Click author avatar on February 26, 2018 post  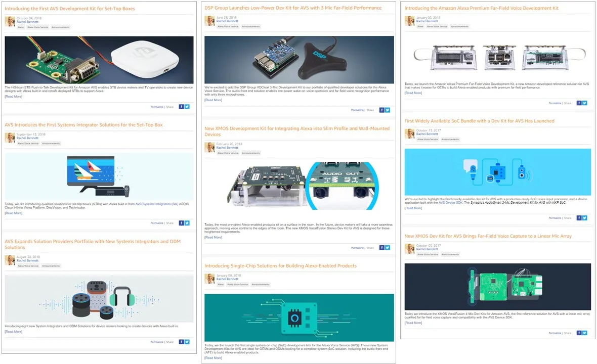point(209,147)
